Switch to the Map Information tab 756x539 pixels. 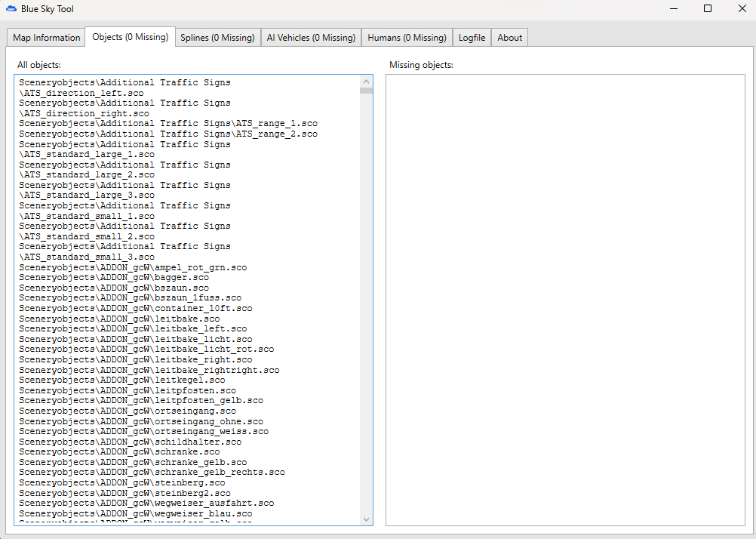[x=46, y=38]
